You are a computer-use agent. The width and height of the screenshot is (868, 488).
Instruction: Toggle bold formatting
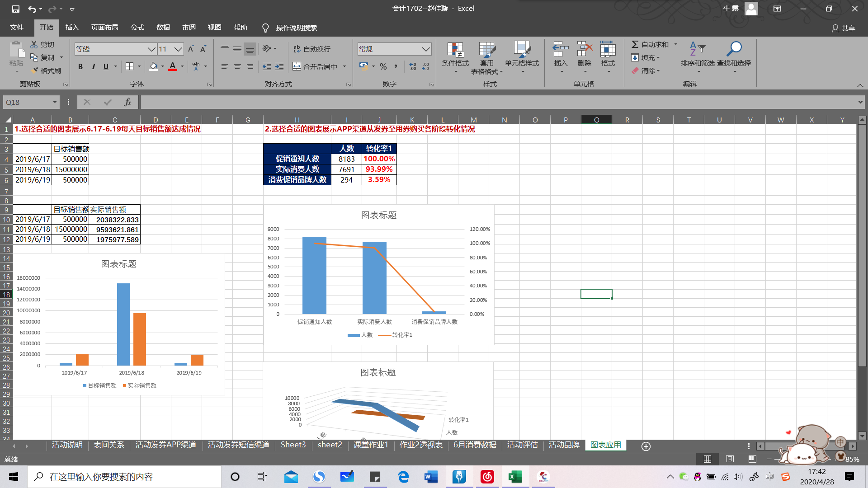click(x=80, y=66)
